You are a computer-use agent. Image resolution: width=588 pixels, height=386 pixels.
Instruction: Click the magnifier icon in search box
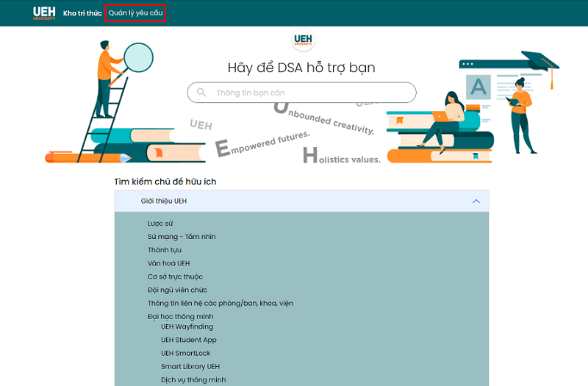[201, 93]
